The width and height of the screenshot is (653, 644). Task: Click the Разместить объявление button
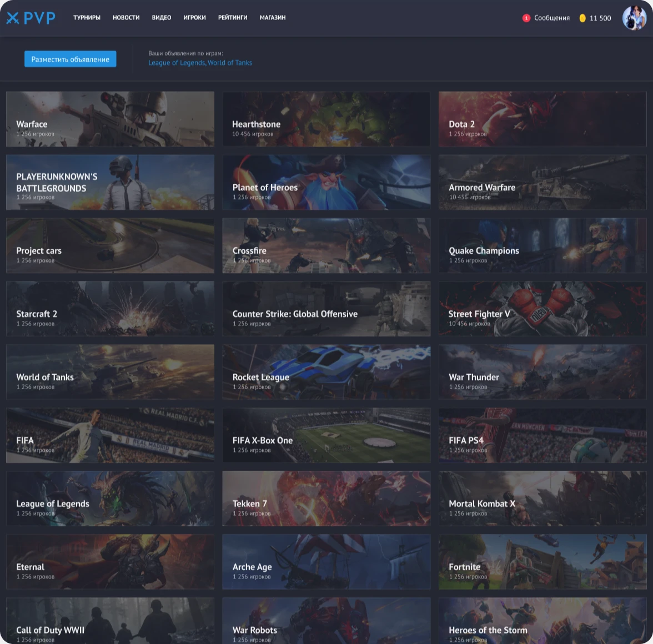click(x=71, y=59)
